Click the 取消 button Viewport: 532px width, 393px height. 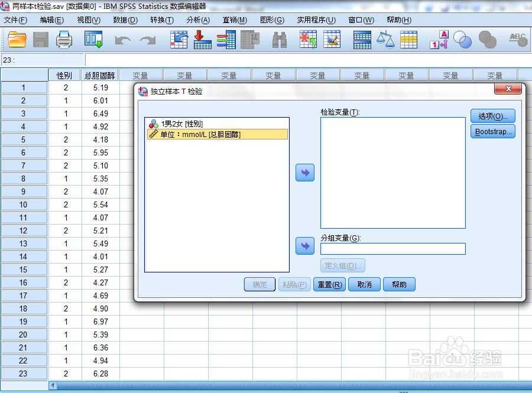click(x=364, y=284)
